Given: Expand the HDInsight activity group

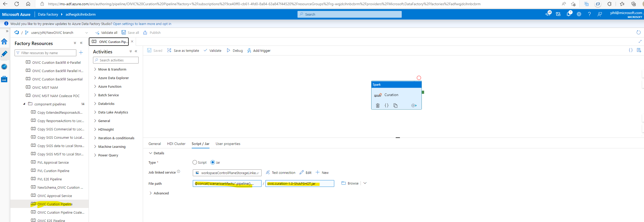Looking at the screenshot, I should [104, 129].
